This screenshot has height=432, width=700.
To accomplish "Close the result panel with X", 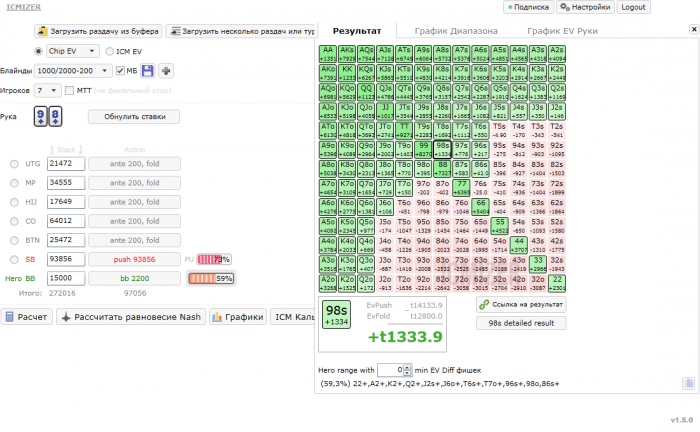I will click(694, 29).
